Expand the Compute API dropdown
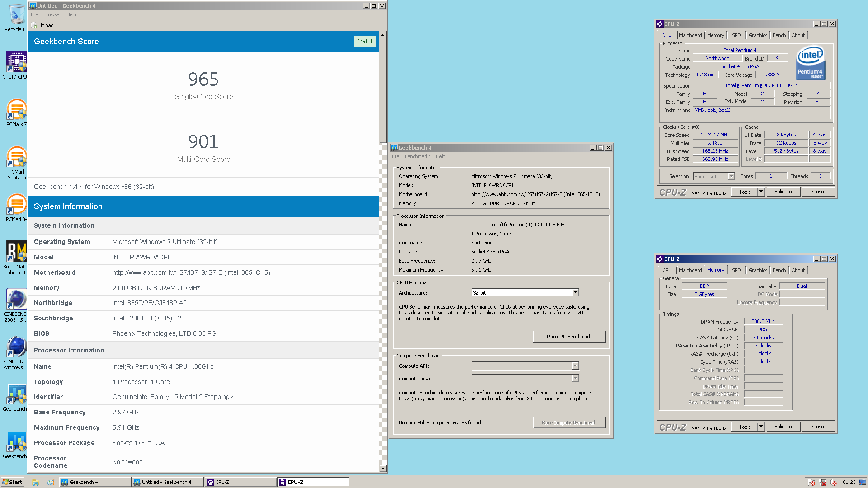868x488 pixels. [575, 366]
